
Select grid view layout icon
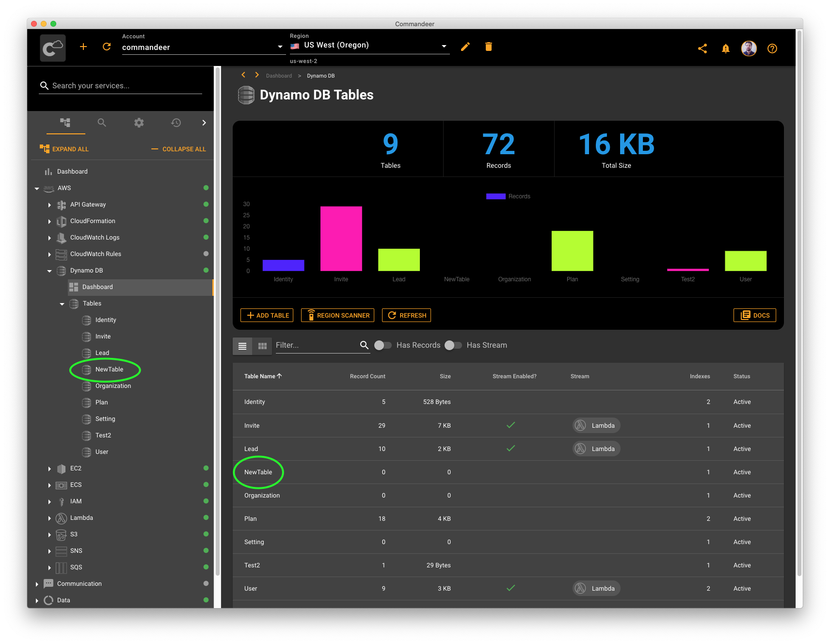(x=262, y=346)
